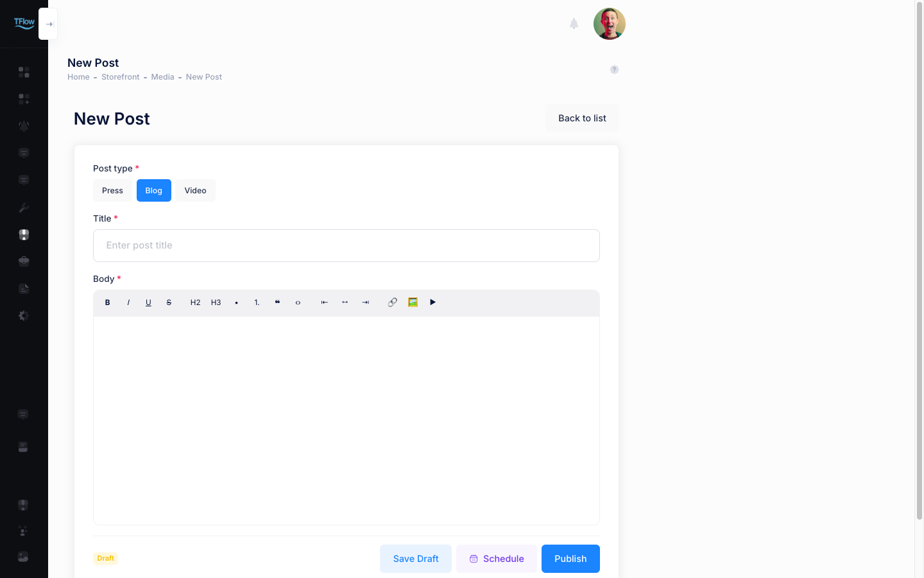Open the help question mark icon
Screen dimensions: 924x578
(614, 69)
